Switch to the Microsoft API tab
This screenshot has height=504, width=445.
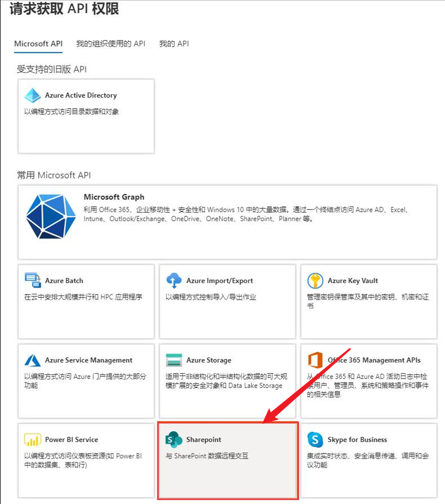coord(38,44)
